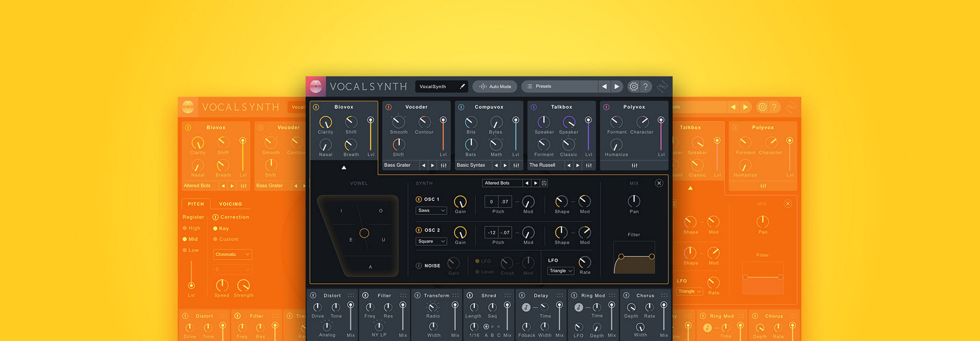Open the help question mark icon
The height and width of the screenshot is (341, 980).
(x=646, y=86)
